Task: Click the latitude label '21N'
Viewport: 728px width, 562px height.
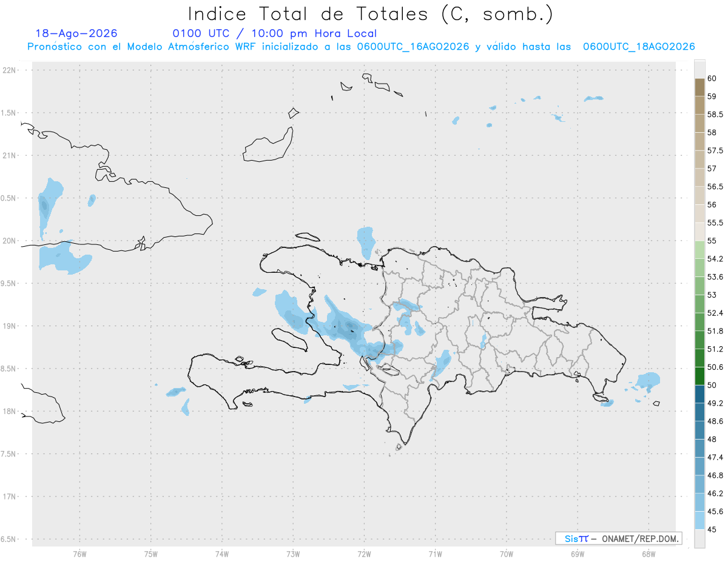Action: pos(10,155)
